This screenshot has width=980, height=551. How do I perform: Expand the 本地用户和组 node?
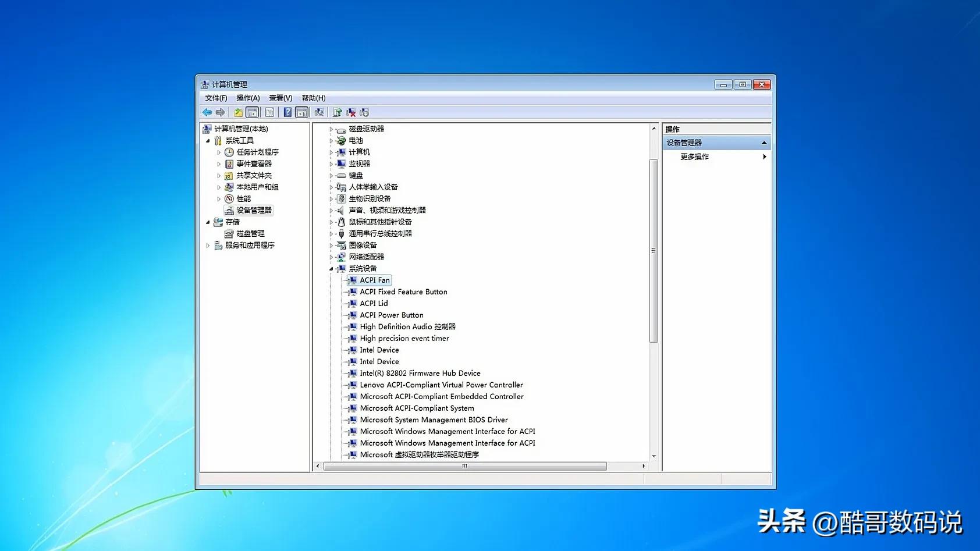coord(219,187)
